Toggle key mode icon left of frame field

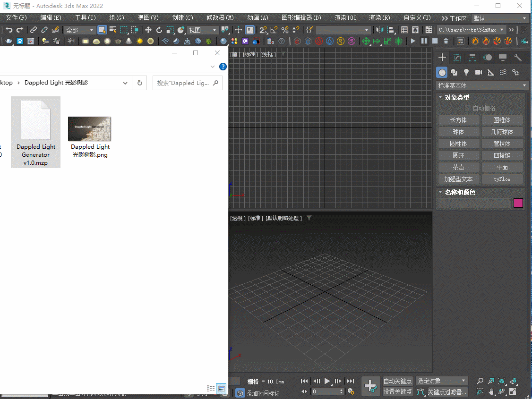[304, 391]
